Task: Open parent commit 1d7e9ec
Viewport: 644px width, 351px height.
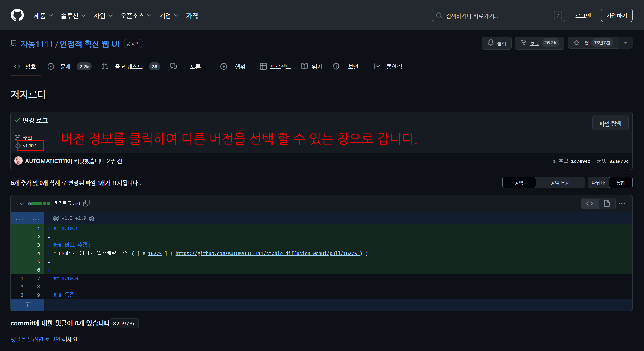Action: (580, 161)
